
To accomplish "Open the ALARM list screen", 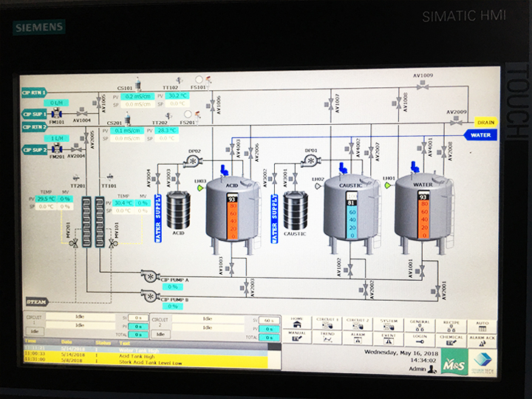I will click(358, 338).
